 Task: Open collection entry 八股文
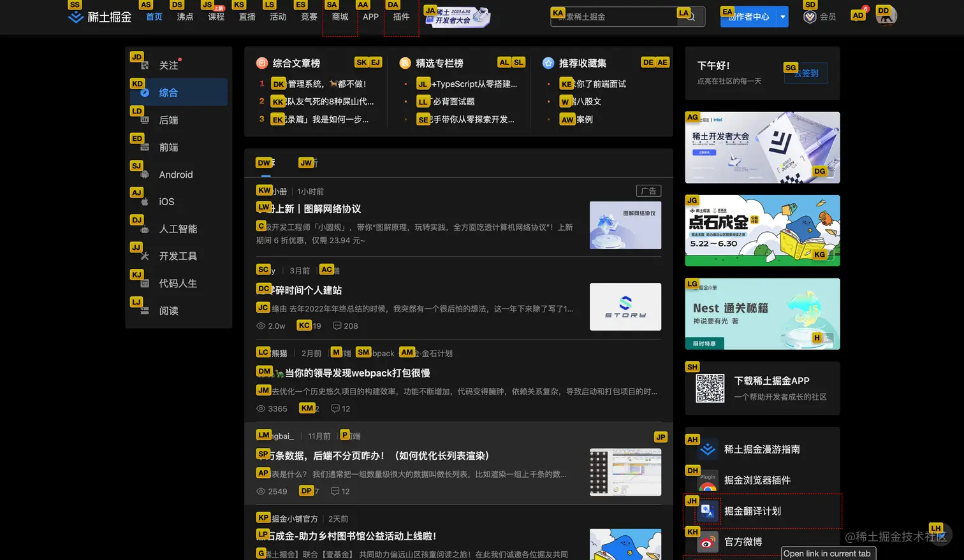(581, 101)
